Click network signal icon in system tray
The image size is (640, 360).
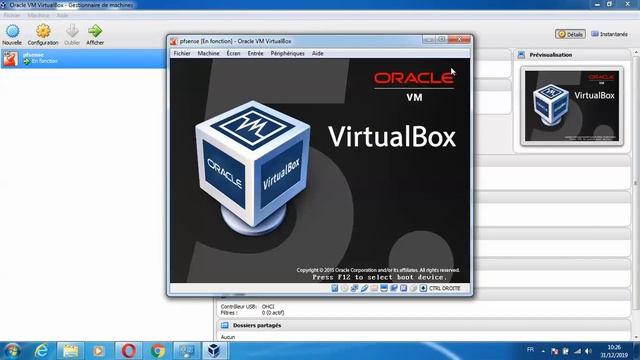pyautogui.click(x=577, y=351)
